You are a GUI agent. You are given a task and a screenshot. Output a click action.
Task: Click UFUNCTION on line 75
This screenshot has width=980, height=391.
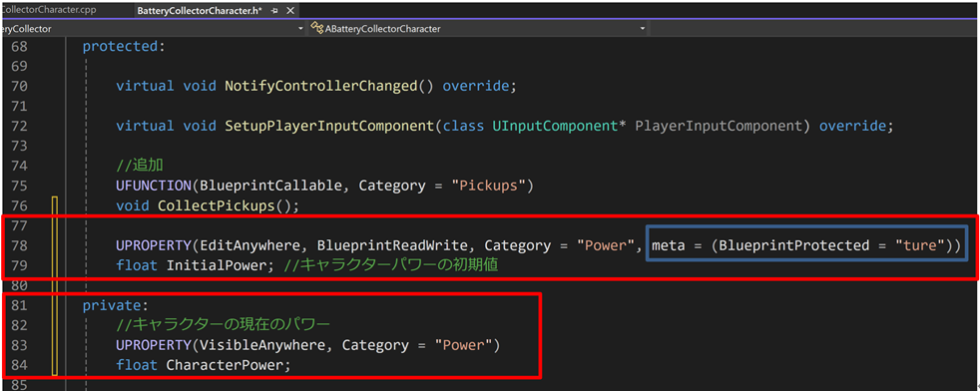tap(154, 186)
